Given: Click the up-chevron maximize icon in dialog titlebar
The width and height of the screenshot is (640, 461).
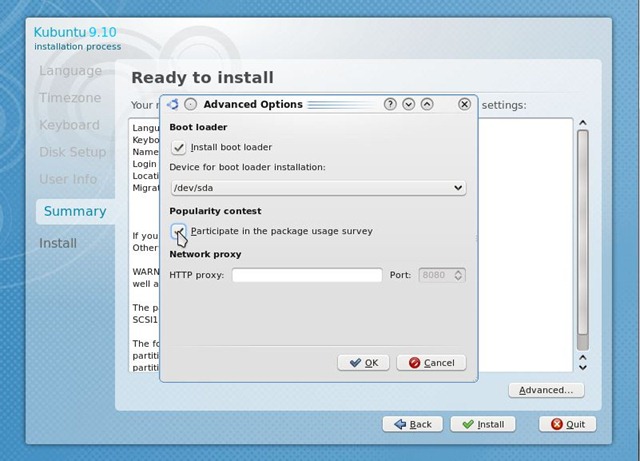Looking at the screenshot, I should point(427,105).
